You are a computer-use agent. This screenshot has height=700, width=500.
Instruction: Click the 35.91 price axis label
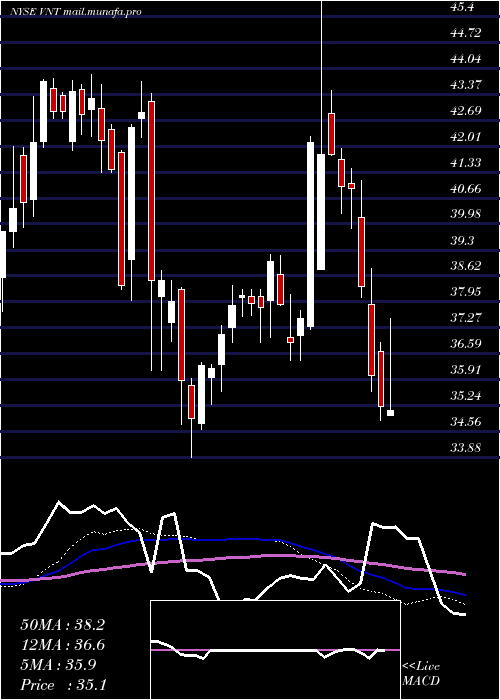466,369
